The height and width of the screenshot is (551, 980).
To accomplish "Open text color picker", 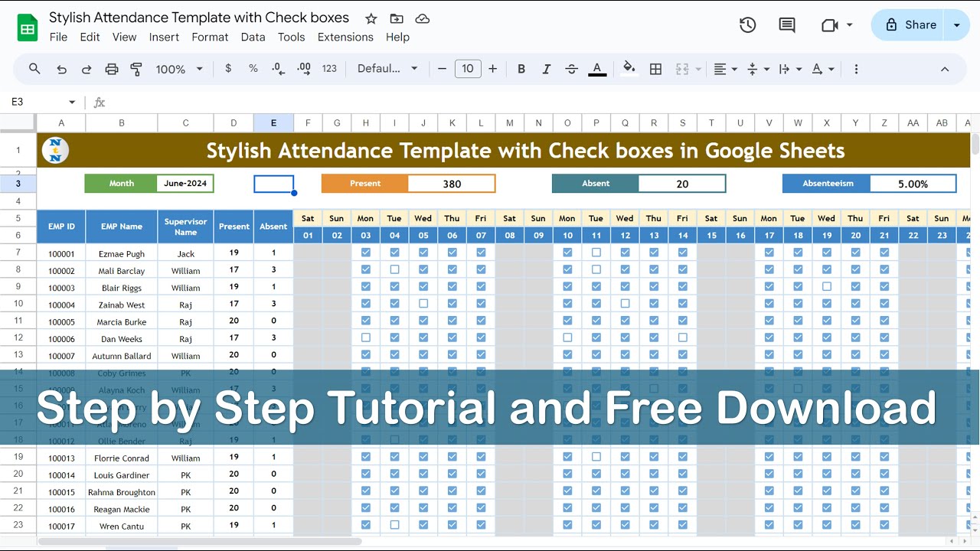I will click(597, 69).
